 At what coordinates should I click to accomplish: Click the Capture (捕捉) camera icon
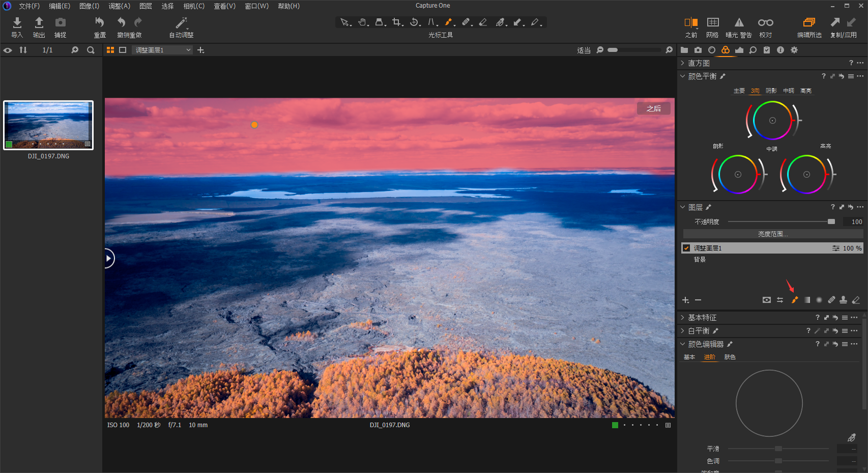[x=61, y=22]
